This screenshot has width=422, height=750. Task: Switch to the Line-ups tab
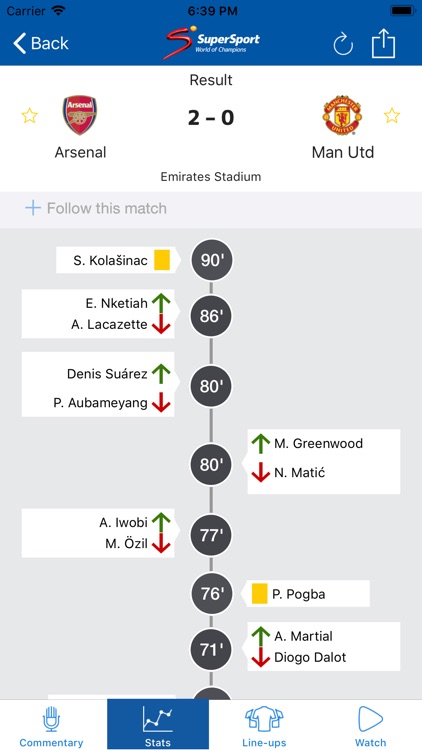[x=264, y=725]
